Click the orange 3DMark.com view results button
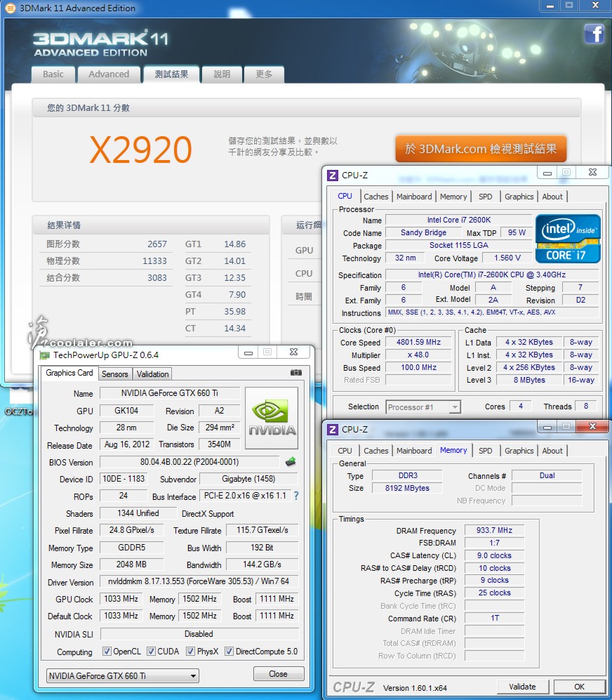 [481, 149]
